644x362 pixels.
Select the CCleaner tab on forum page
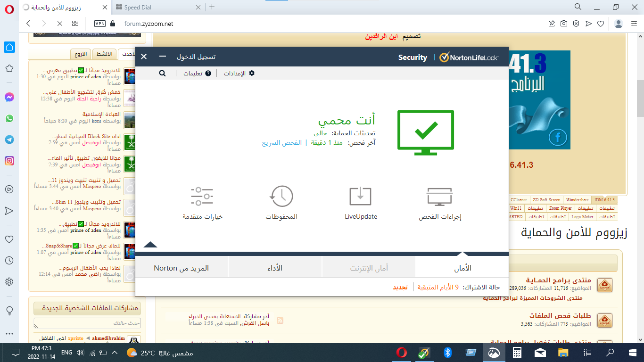tap(519, 200)
